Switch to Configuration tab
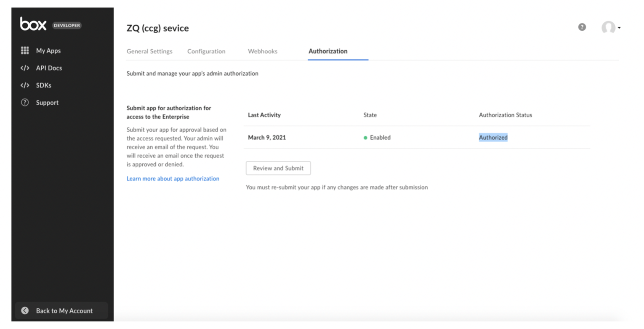 (206, 51)
